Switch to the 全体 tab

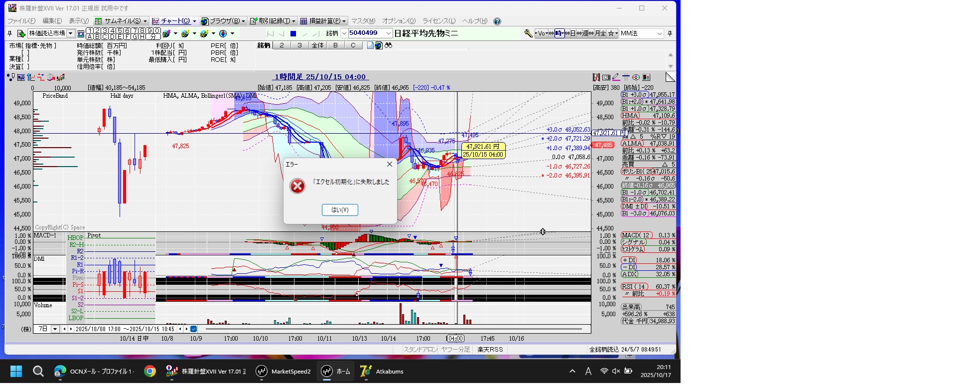(x=317, y=45)
